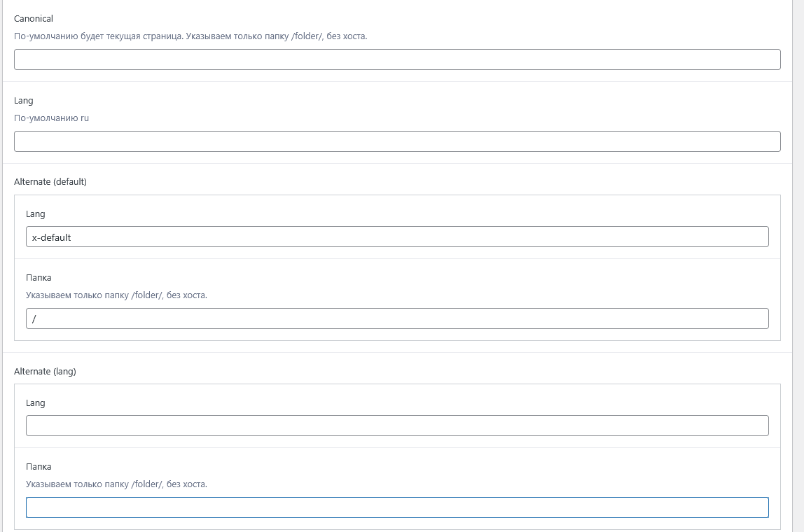Viewport: 804px width, 532px height.
Task: Select the x-default text value
Action: 52,237
